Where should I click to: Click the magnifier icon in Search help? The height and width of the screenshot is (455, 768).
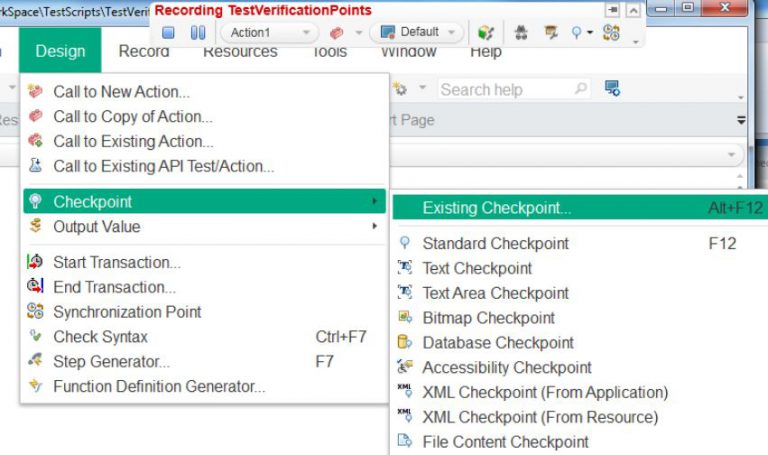tap(581, 89)
